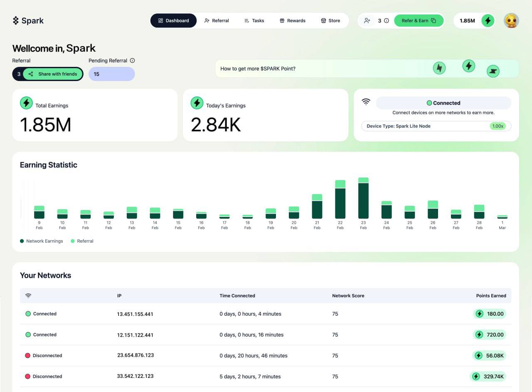Click the 1.85M total earnings value

(46, 125)
